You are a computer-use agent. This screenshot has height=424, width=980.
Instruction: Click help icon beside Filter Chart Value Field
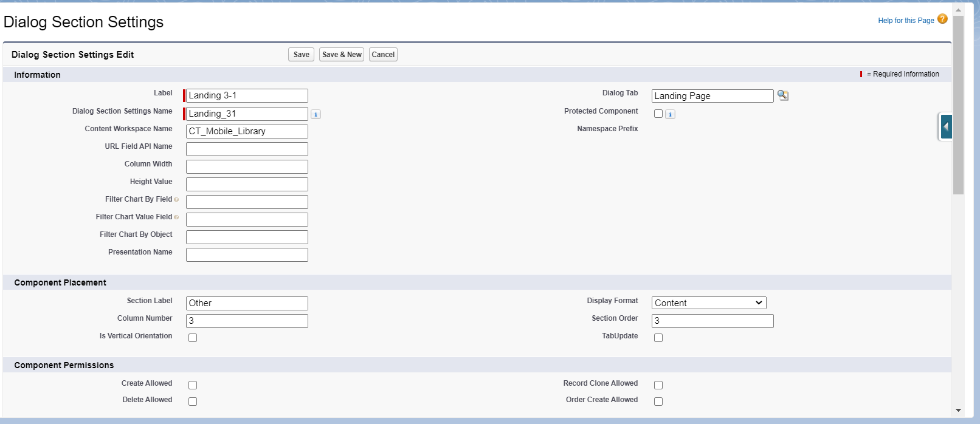177,217
